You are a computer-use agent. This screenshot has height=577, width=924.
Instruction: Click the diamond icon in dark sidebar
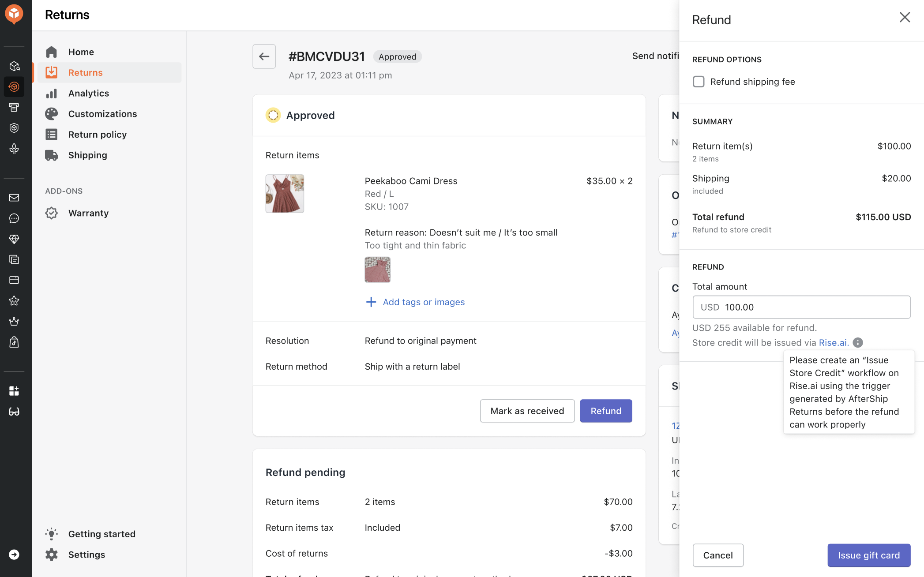(14, 239)
